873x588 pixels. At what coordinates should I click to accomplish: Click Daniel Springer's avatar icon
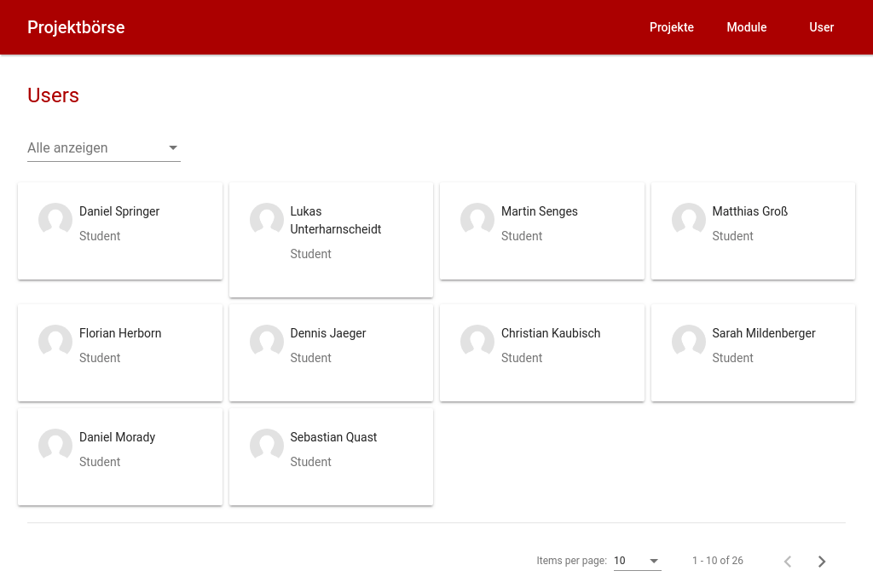[x=55, y=220]
